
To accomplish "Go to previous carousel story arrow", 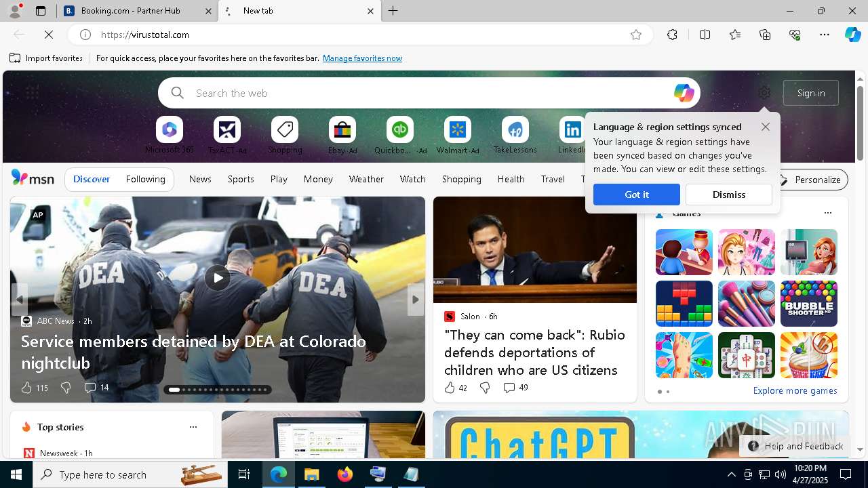I will tap(20, 300).
